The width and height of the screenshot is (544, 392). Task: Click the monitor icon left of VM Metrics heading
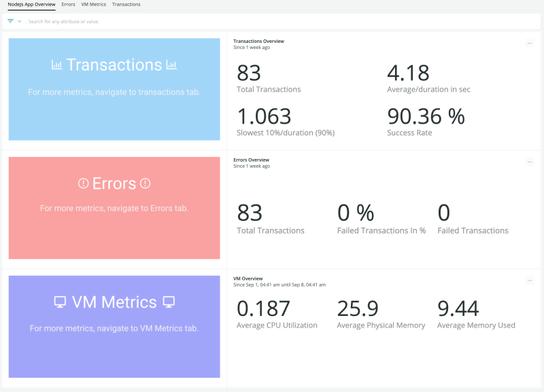61,302
